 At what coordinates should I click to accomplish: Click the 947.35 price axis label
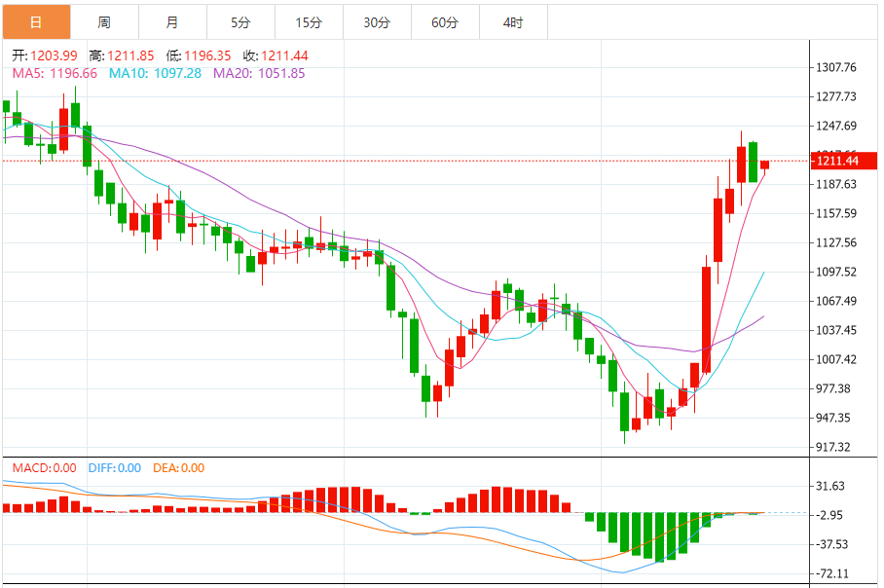(832, 419)
